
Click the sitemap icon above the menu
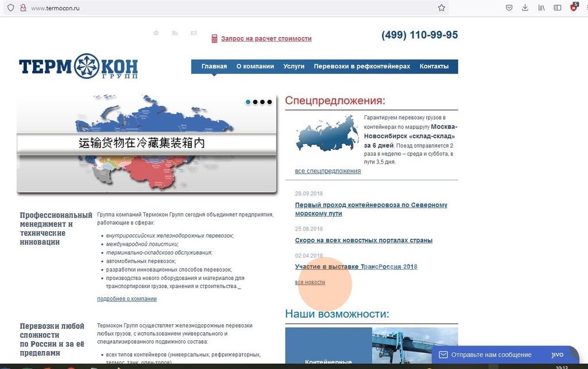(175, 33)
